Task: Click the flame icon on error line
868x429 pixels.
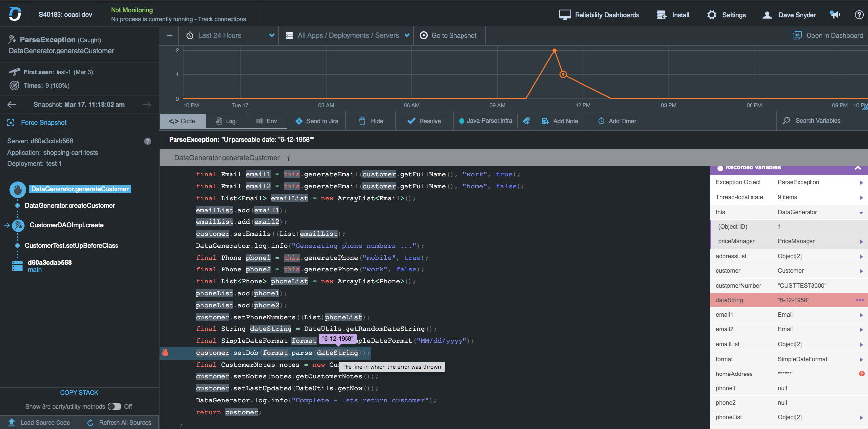Action: coord(165,353)
